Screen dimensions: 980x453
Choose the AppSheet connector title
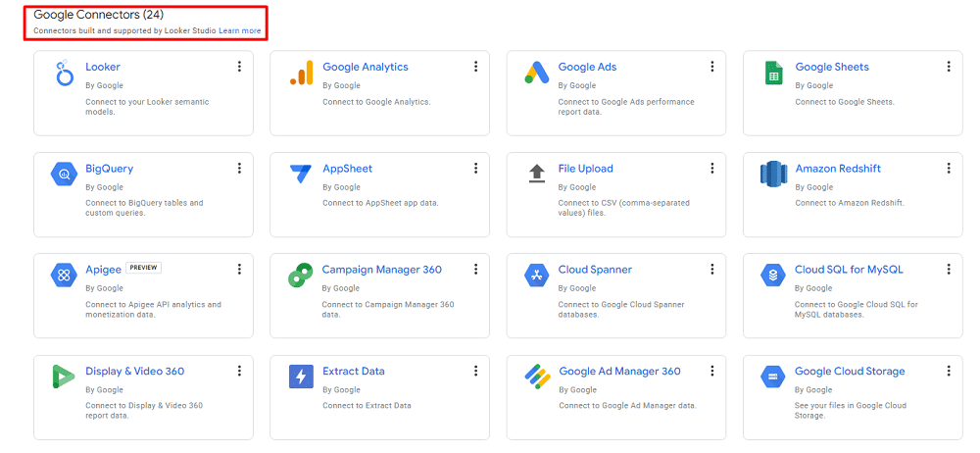348,169
